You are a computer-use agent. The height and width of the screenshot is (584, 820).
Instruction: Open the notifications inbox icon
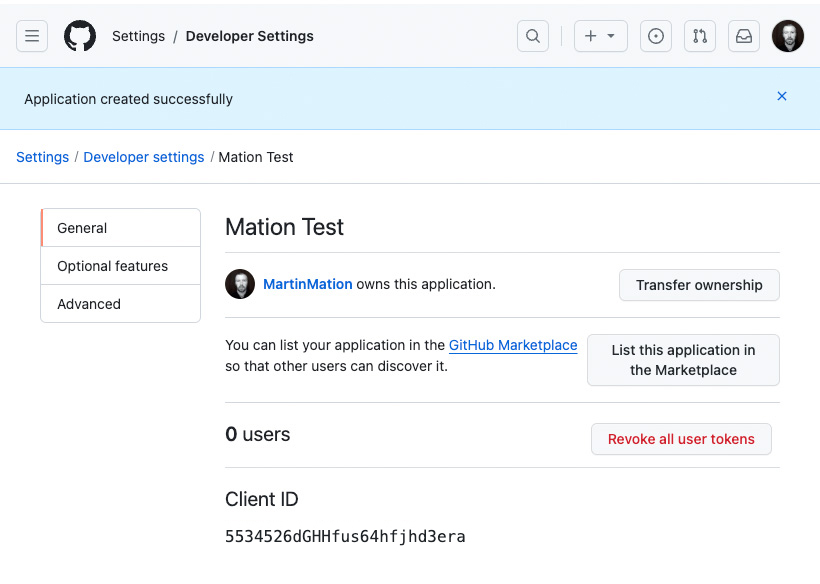coord(744,36)
